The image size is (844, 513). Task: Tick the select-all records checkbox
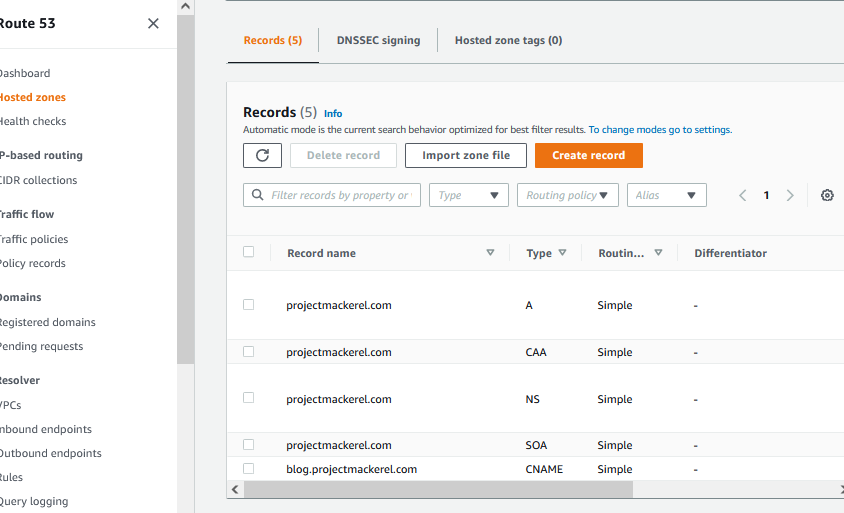point(249,252)
